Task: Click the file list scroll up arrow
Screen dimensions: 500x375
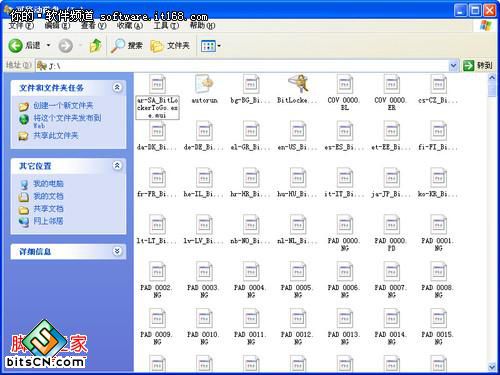Action: 492,78
